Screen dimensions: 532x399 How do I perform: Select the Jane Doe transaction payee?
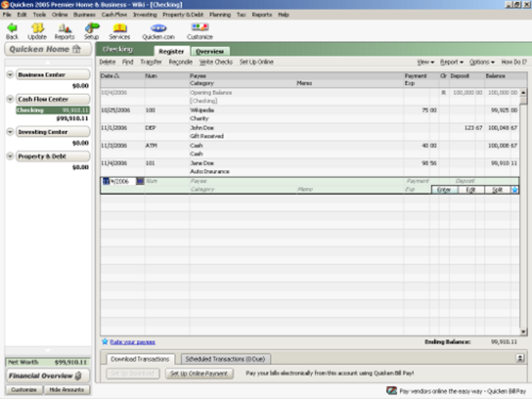[202, 164]
